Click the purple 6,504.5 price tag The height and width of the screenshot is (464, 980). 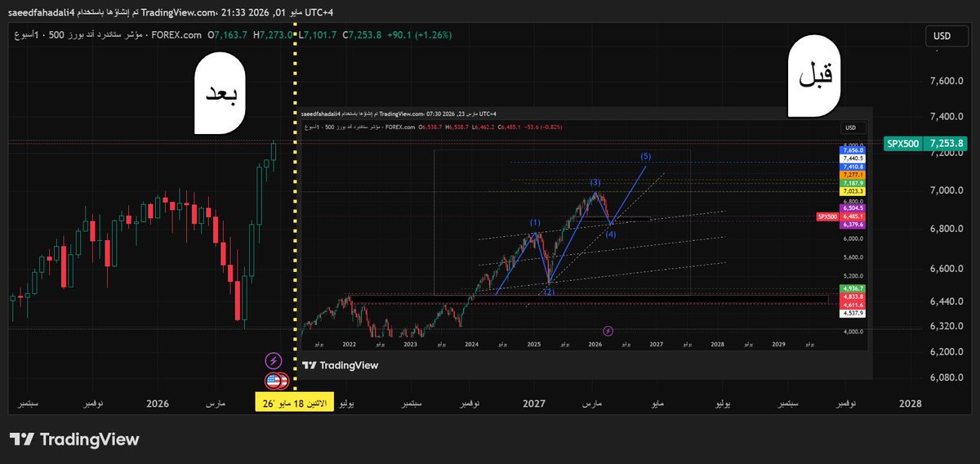[x=853, y=208]
